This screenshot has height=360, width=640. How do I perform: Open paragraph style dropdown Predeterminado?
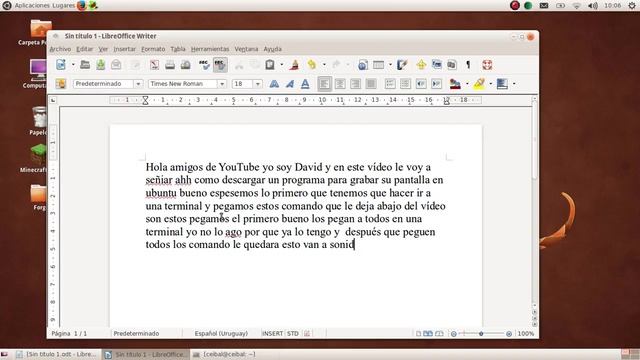coord(138,84)
